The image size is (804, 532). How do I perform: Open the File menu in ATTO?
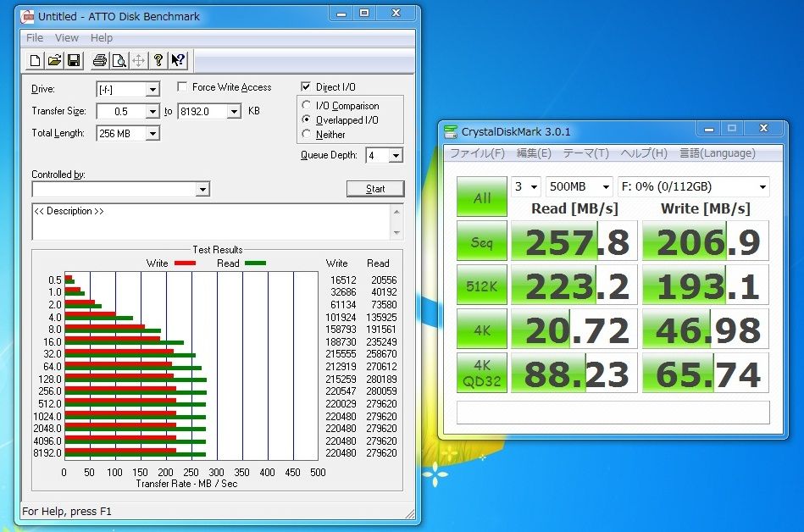click(x=35, y=38)
